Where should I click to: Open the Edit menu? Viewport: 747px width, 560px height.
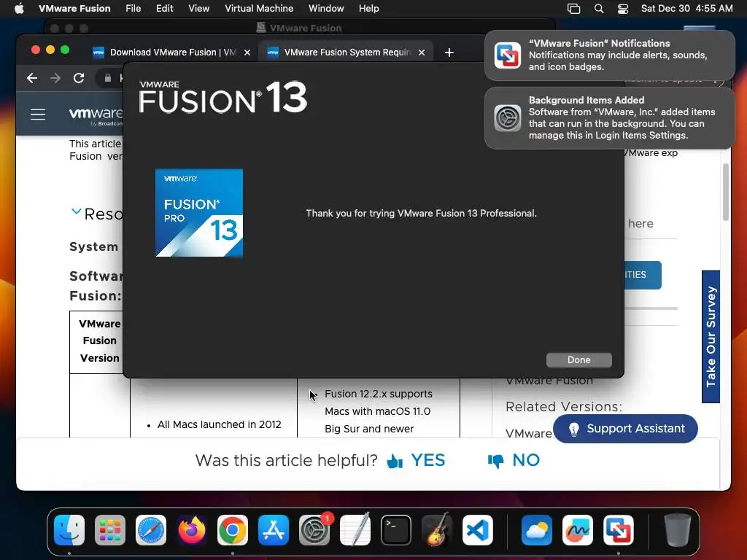click(x=164, y=9)
